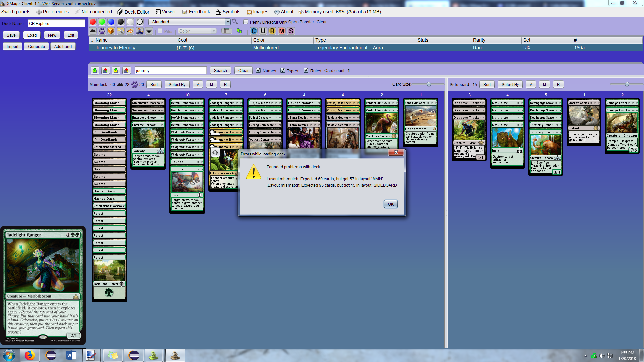This screenshot has width=644, height=362.
Task: Toggle the Mythic rarity filter M
Action: (x=282, y=31)
